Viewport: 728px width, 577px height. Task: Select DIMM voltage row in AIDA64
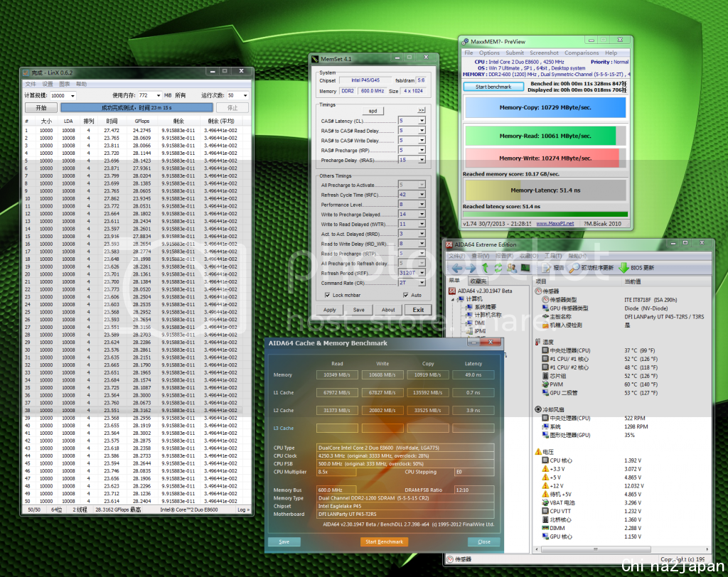[622, 528]
